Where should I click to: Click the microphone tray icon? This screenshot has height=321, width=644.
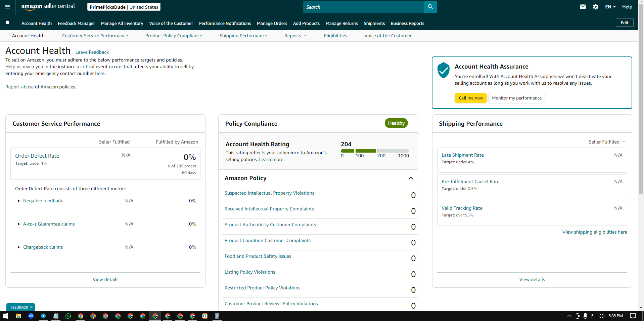(585, 316)
